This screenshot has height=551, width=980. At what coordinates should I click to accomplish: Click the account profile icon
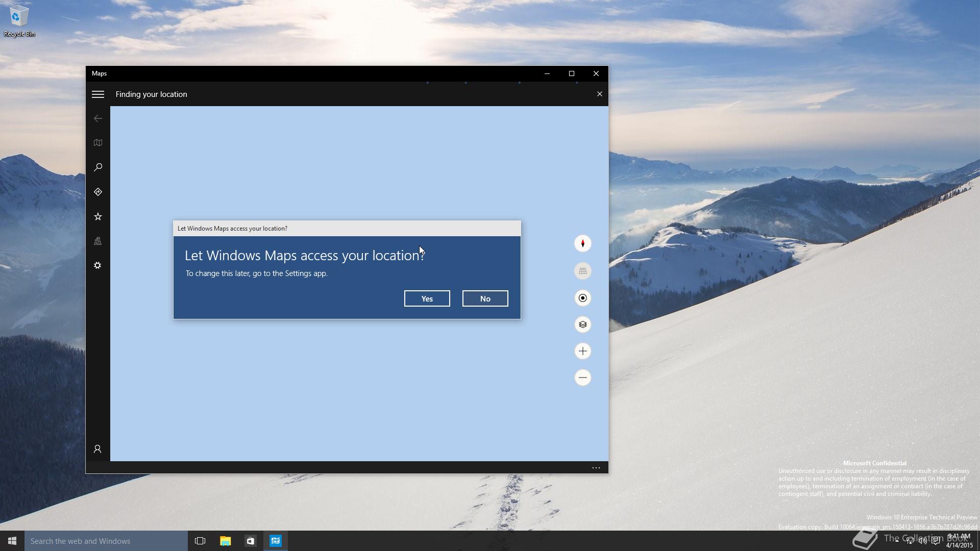tap(97, 449)
